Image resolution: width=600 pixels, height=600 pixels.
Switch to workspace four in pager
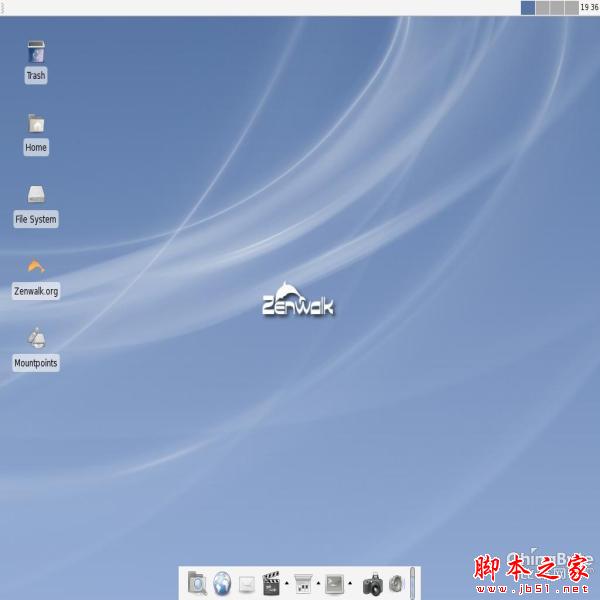(571, 8)
